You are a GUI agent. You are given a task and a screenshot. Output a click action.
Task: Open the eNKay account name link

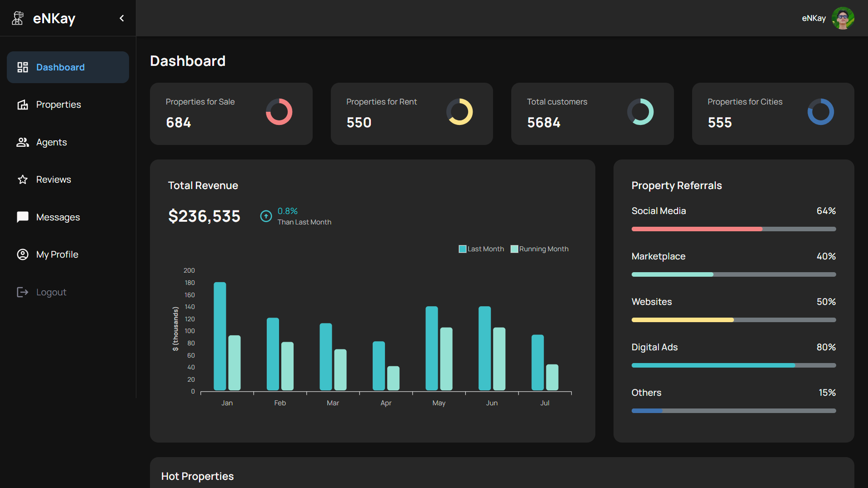pyautogui.click(x=814, y=18)
